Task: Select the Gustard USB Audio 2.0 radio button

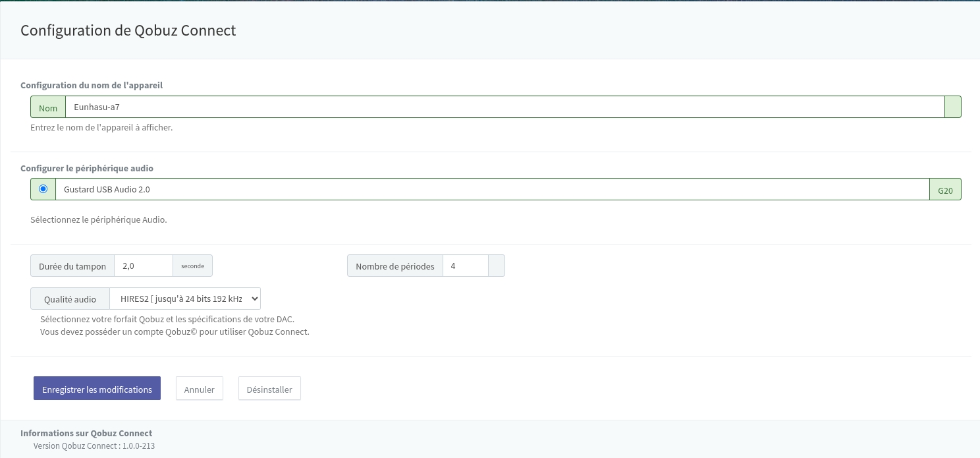Action: [43, 189]
